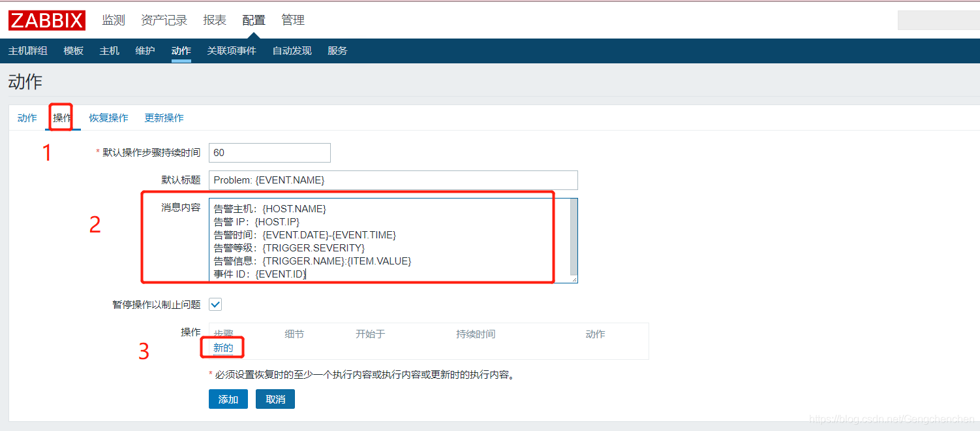The image size is (980, 431).
Task: Go to 动作 submenu item
Action: pyautogui.click(x=181, y=51)
